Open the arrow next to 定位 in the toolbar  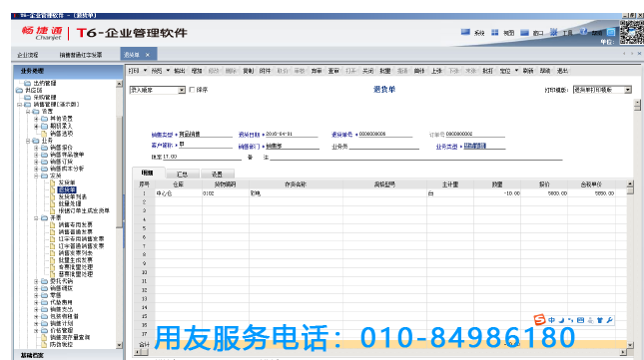(x=516, y=71)
